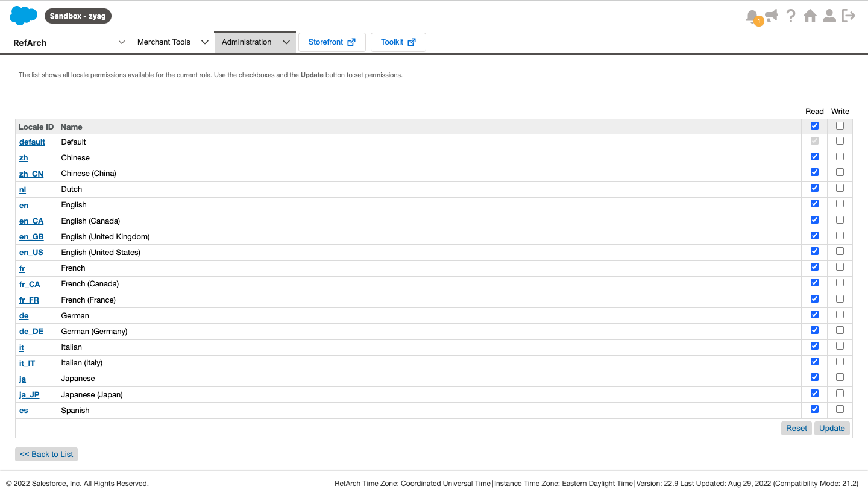Enable Write permission for Dutch locale
The image size is (868, 495).
[840, 188]
